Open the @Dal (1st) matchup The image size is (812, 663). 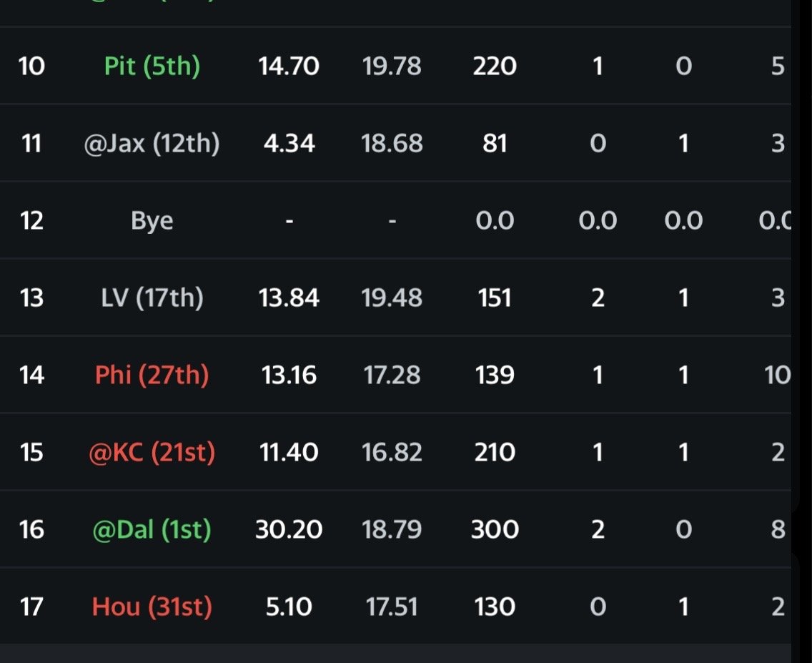(152, 529)
